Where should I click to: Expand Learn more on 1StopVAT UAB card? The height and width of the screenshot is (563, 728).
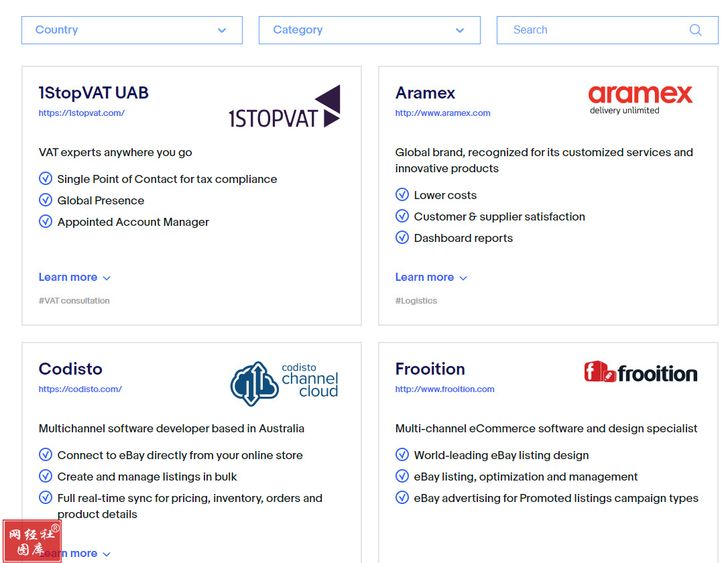click(x=74, y=277)
